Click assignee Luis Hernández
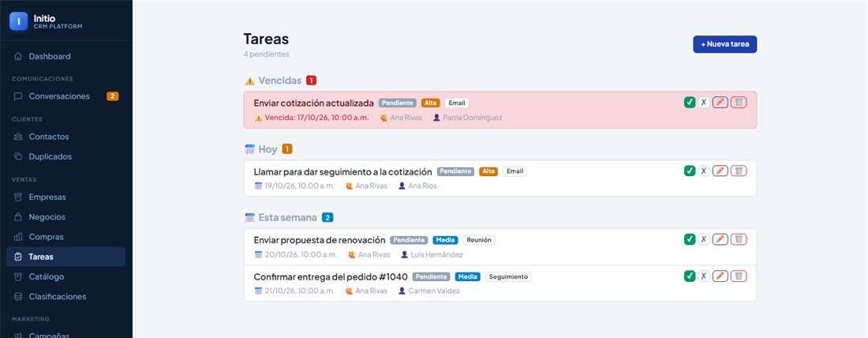The height and width of the screenshot is (338, 868). coord(437,255)
